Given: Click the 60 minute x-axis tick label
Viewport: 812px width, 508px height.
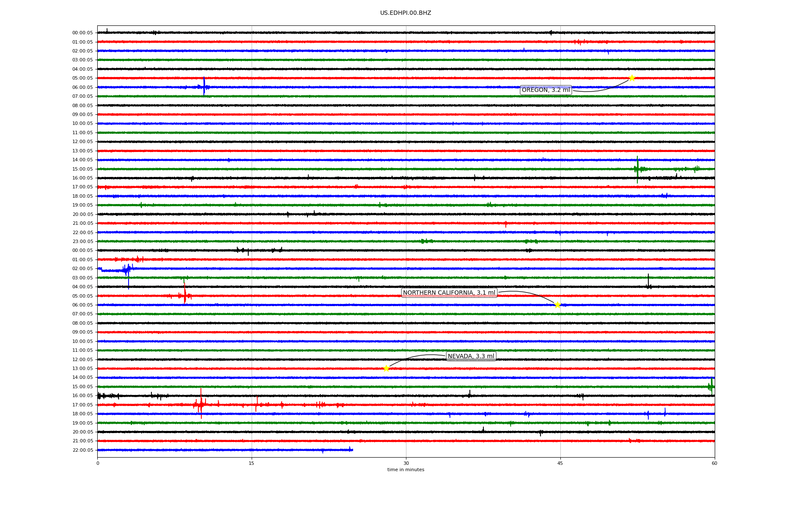Looking at the screenshot, I should click(x=714, y=463).
